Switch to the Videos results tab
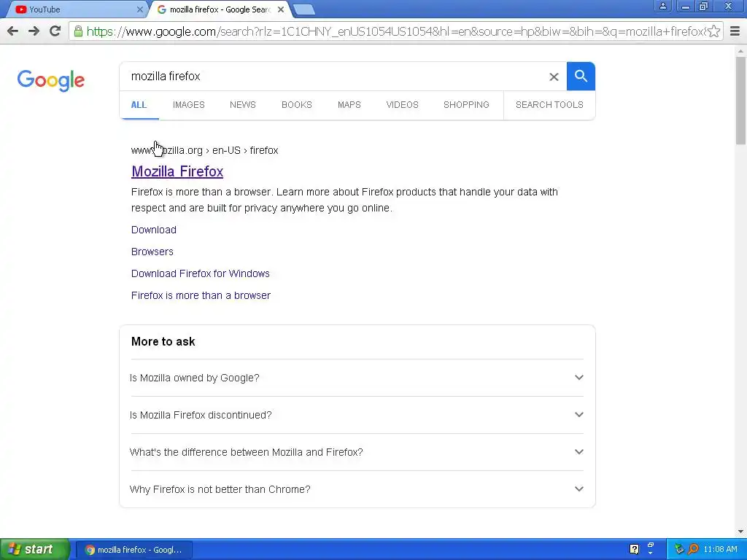 tap(402, 105)
